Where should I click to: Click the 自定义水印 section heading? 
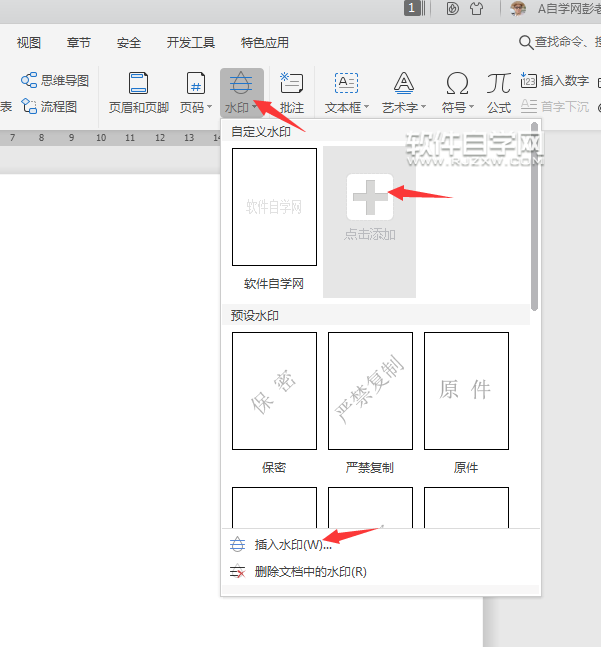(x=261, y=131)
